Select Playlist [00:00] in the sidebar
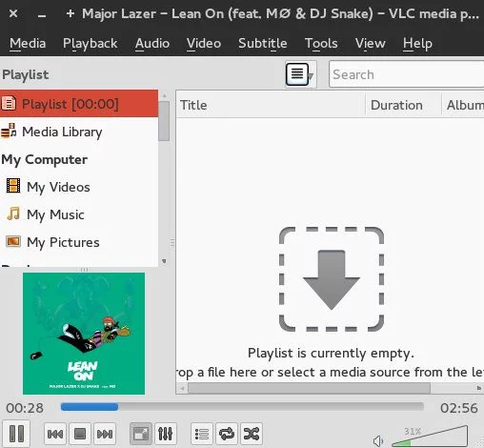Image resolution: width=484 pixels, height=448 pixels. [x=79, y=104]
